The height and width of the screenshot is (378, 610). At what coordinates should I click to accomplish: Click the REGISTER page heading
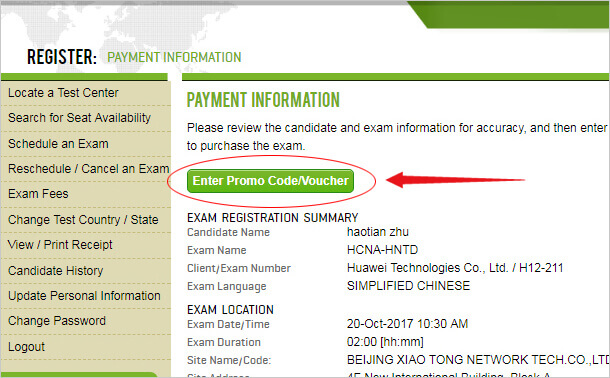[61, 57]
